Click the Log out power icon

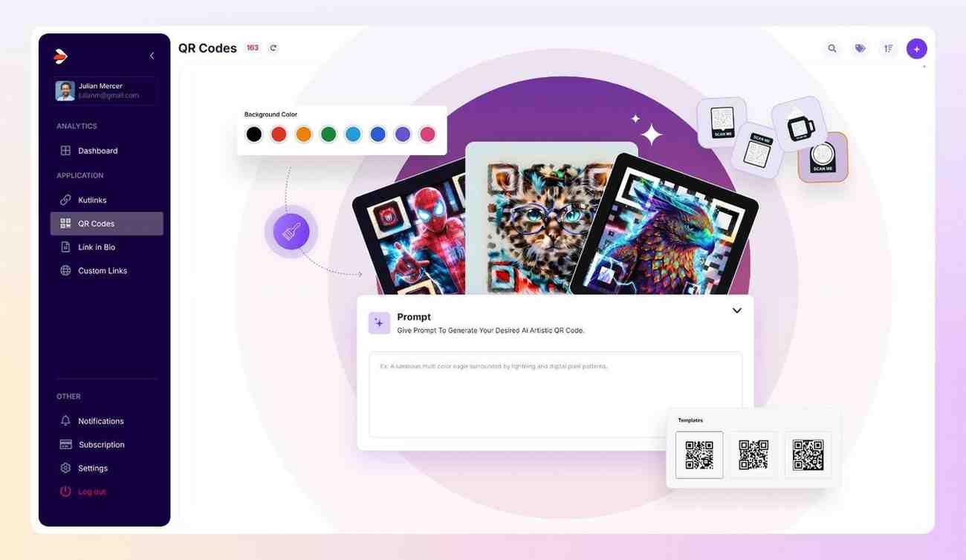(x=65, y=492)
